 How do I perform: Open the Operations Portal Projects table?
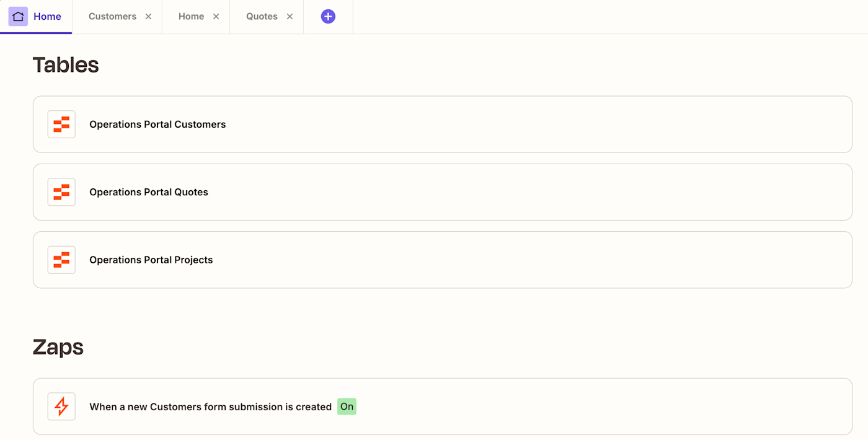(x=443, y=260)
